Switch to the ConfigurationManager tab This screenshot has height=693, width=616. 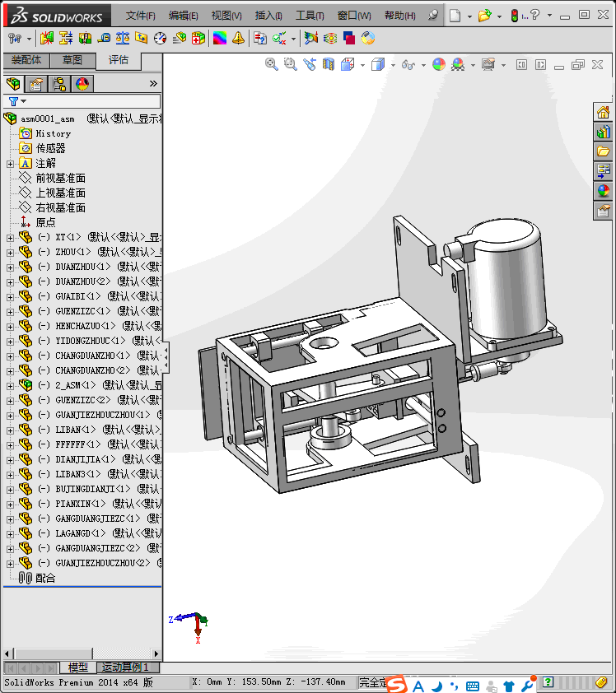point(58,84)
